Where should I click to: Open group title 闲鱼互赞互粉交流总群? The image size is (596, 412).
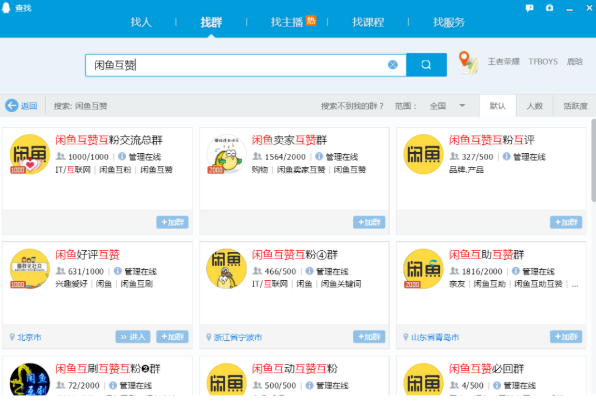point(109,140)
